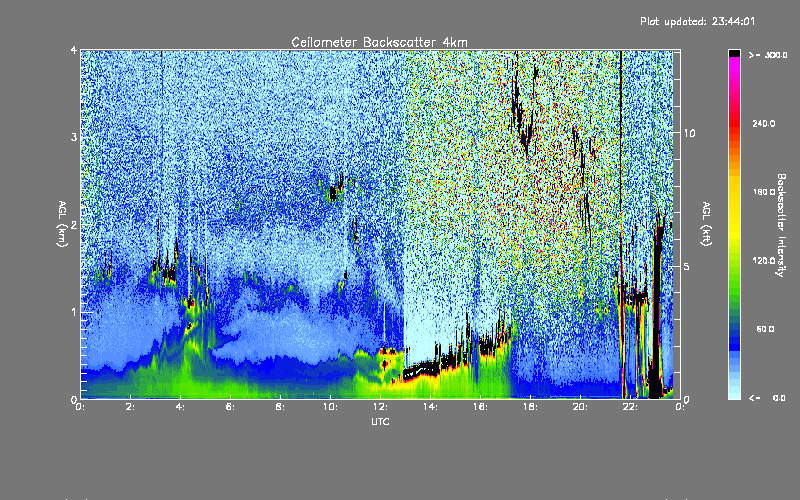Click the left 'AGL (km)' axis label
Image resolution: width=800 pixels, height=500 pixels.
click(62, 224)
